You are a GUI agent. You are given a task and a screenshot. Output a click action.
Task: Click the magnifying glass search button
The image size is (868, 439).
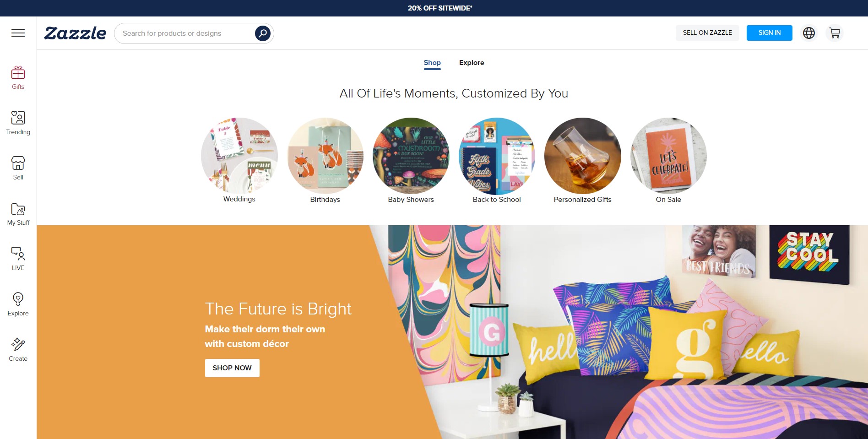pyautogui.click(x=262, y=33)
